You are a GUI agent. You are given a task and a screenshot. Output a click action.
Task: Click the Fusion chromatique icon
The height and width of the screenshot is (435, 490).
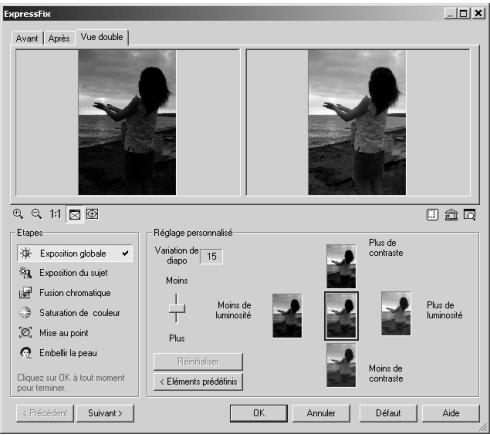click(x=25, y=293)
